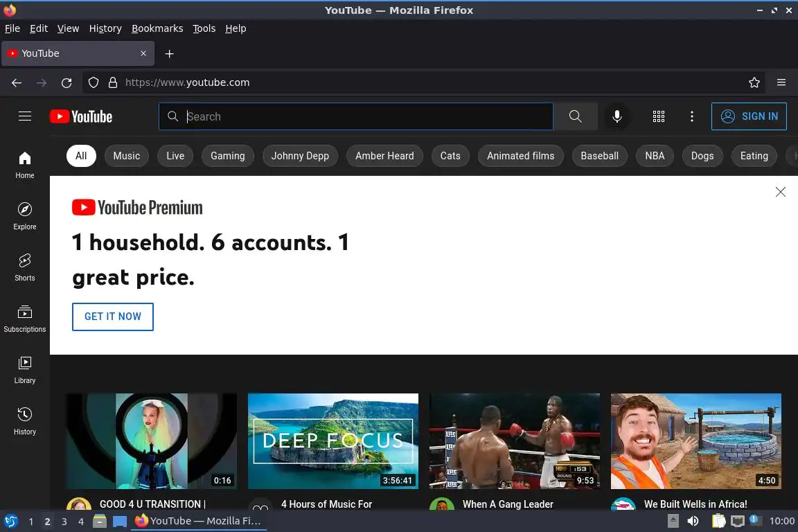Select the Music filter chip
Screen dimensions: 798x532
pyautogui.click(x=126, y=156)
